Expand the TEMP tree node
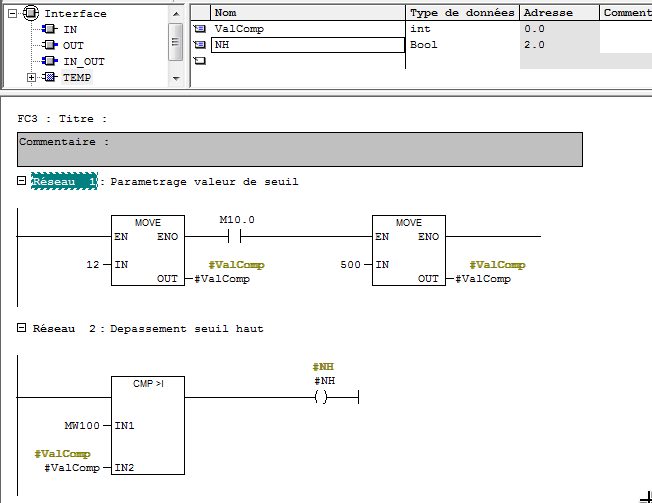Viewport: 652px width, 503px height. 32,78
